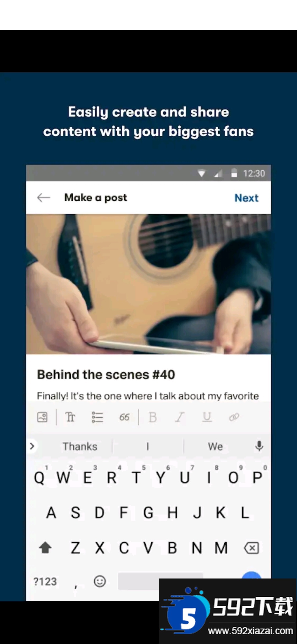
Task: Toggle italic formatting
Action: 180,417
